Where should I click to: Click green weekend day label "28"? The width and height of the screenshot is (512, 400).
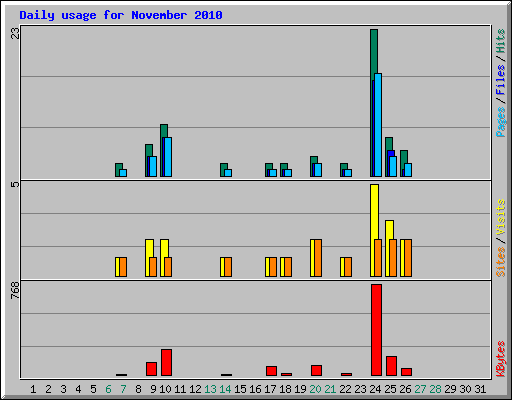point(435,389)
